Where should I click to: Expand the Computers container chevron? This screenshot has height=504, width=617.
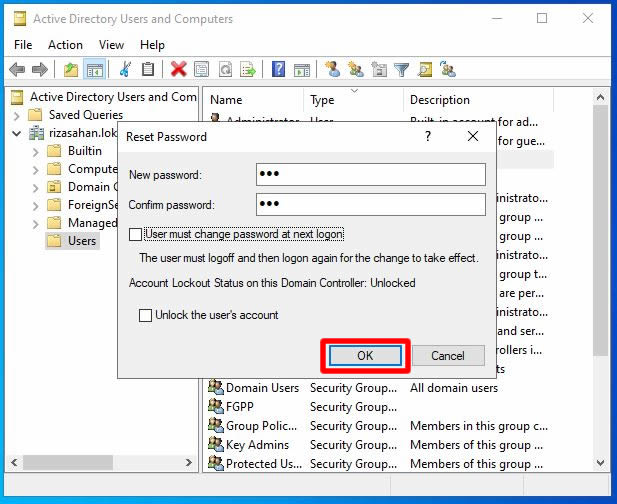[35, 170]
